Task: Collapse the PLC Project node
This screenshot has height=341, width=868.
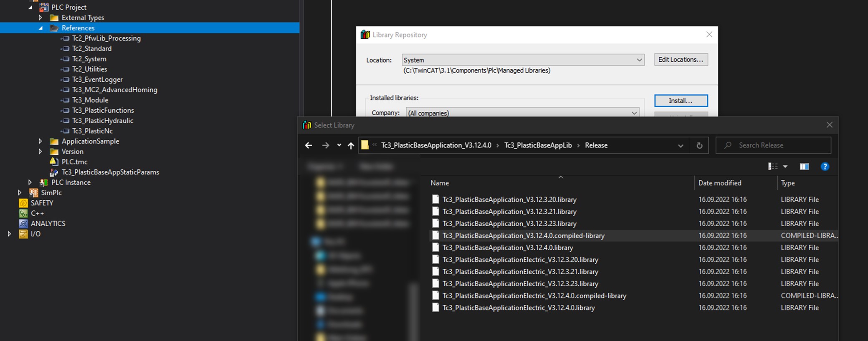Action: click(30, 8)
